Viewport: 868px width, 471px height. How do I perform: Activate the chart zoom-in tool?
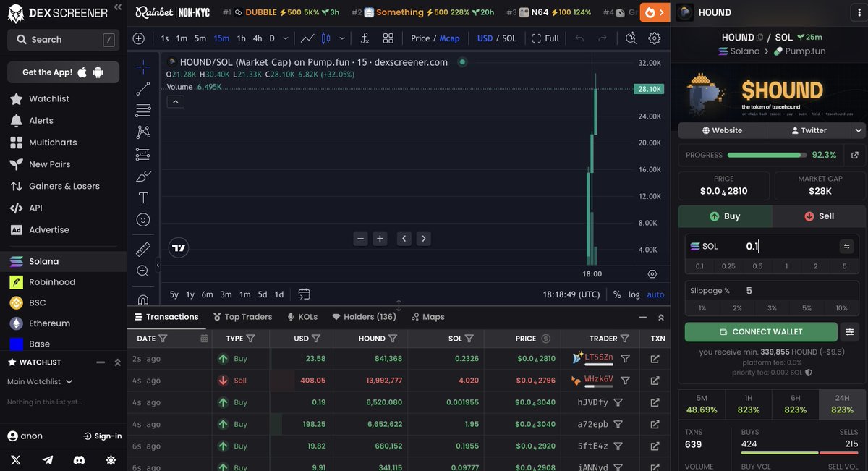click(143, 271)
